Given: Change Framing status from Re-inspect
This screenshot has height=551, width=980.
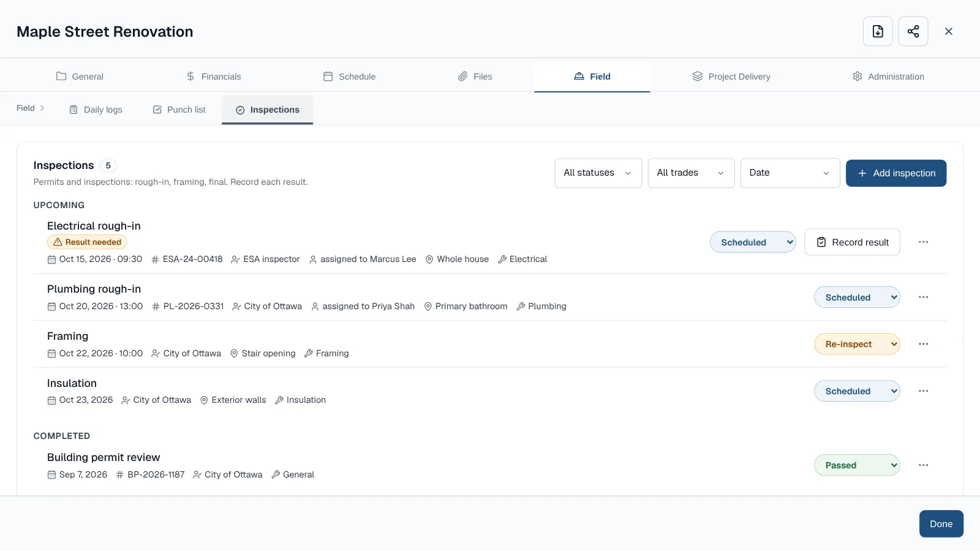Looking at the screenshot, I should click(857, 344).
